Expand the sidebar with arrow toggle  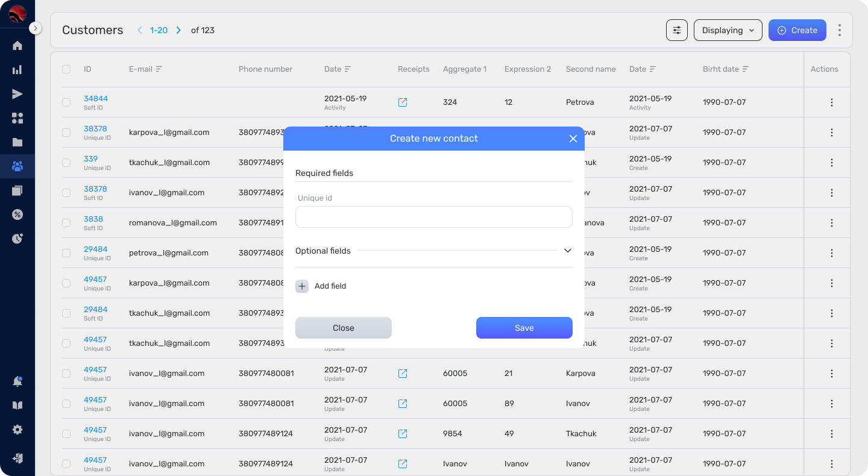(x=36, y=28)
